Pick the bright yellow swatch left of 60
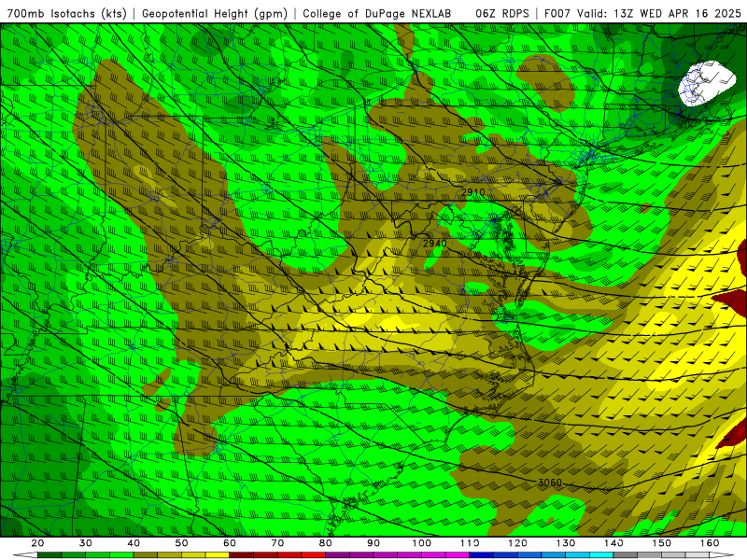Screen dimensions: 747x560 [x=218, y=554]
